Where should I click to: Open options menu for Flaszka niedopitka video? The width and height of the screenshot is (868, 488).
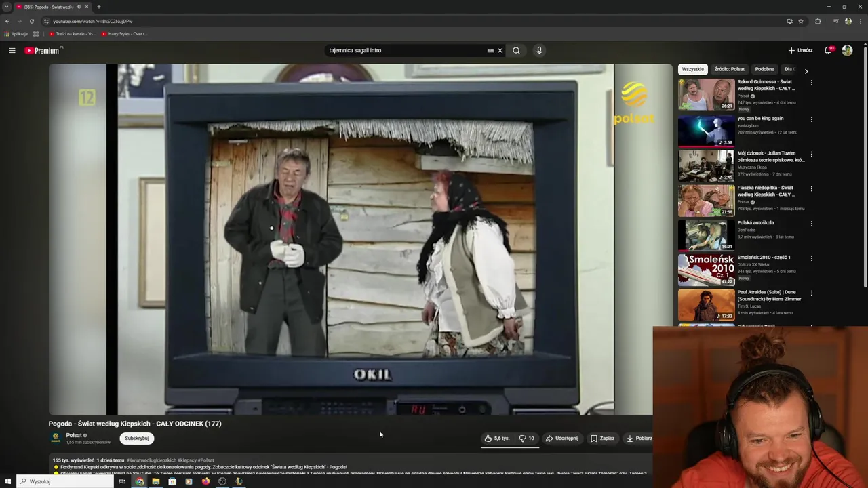click(811, 188)
